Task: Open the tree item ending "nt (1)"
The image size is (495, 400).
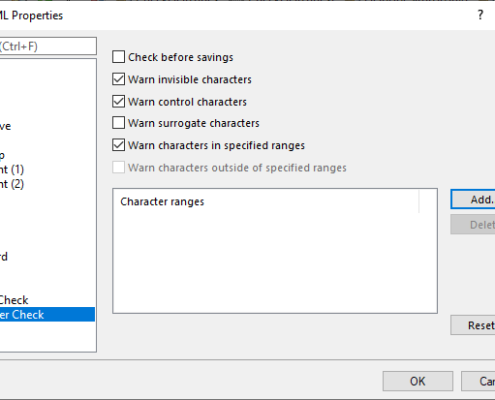Action: click(x=12, y=169)
